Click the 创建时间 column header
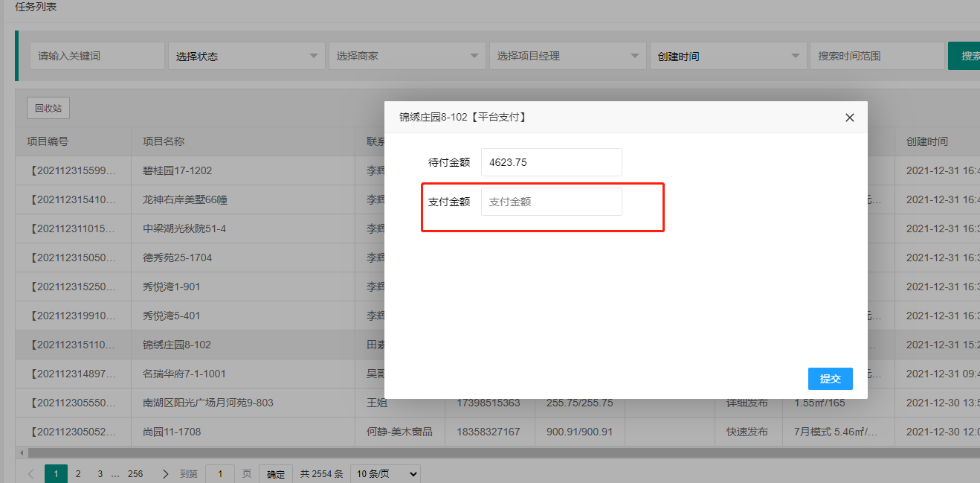This screenshot has height=483, width=980. 926,141
